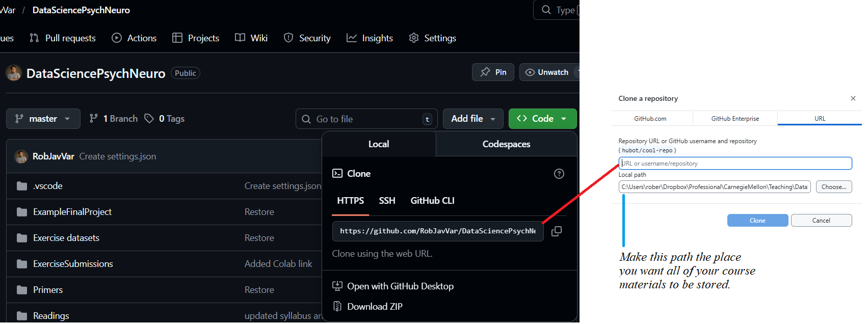
Task: Close the Clone a repository dialog
Action: coord(853,98)
